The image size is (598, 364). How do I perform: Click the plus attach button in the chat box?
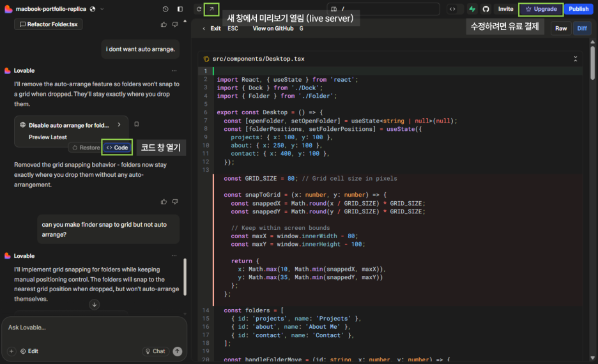11,351
